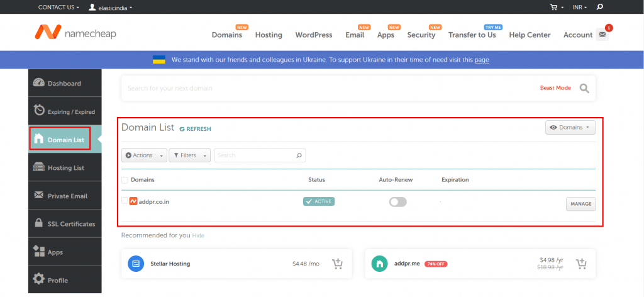Click the addpr.co.in domain name
The height and width of the screenshot is (297, 644).
pos(154,202)
